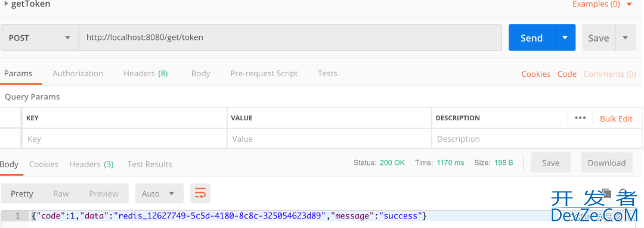This screenshot has width=644, height=228.
Task: Select the Raw view mode
Action: (x=61, y=193)
